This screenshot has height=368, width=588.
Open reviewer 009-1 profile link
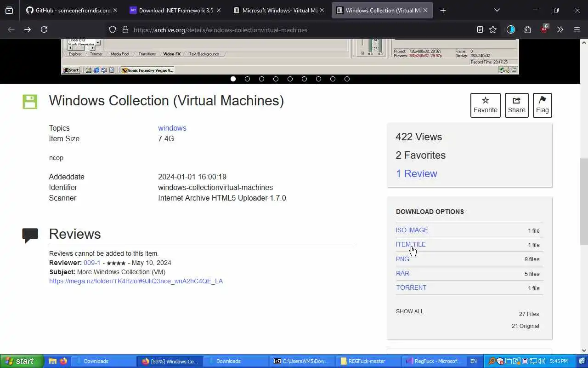(x=92, y=263)
